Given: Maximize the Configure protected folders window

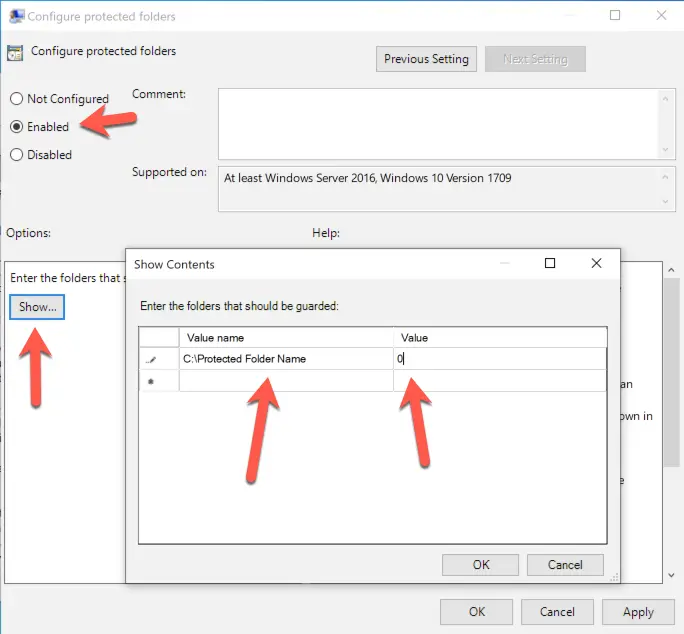Looking at the screenshot, I should (615, 15).
